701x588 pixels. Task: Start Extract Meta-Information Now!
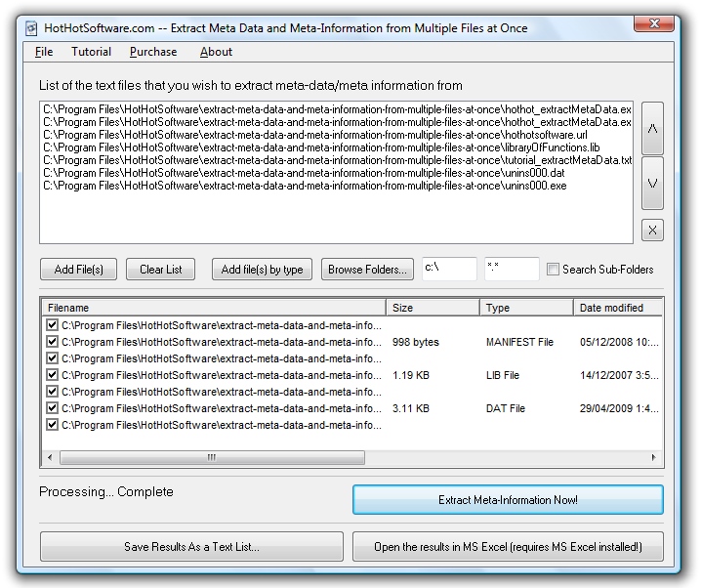(508, 499)
